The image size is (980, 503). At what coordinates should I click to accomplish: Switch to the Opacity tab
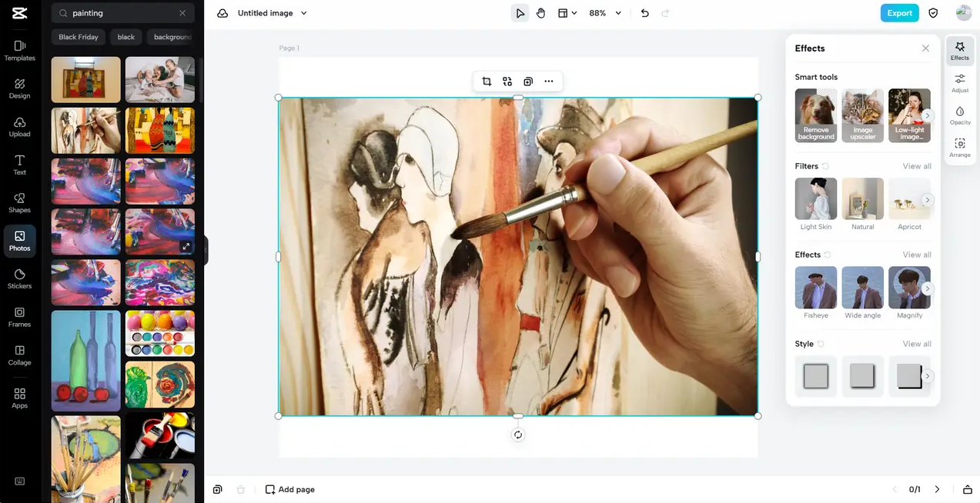960,115
